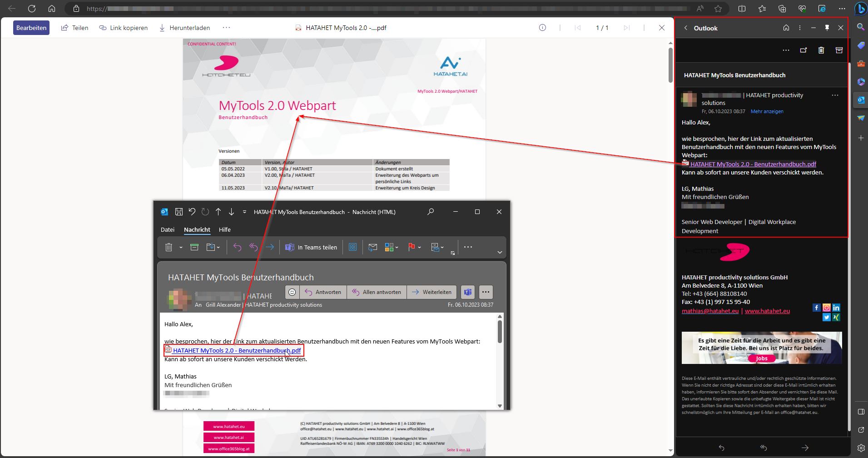
Task: Click Mehr anzeigen link in sidebar email
Action: tap(767, 111)
